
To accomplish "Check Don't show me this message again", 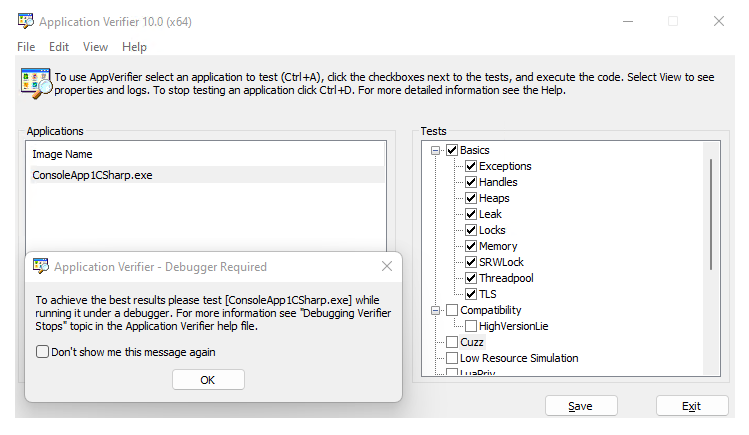I will 42,352.
